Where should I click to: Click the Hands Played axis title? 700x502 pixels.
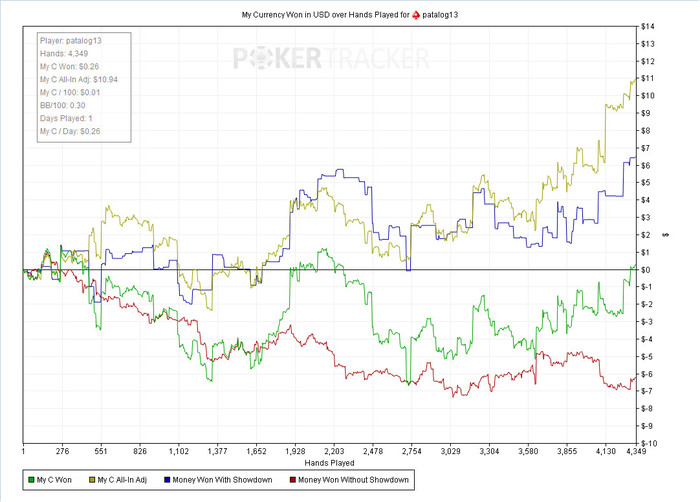tap(329, 463)
